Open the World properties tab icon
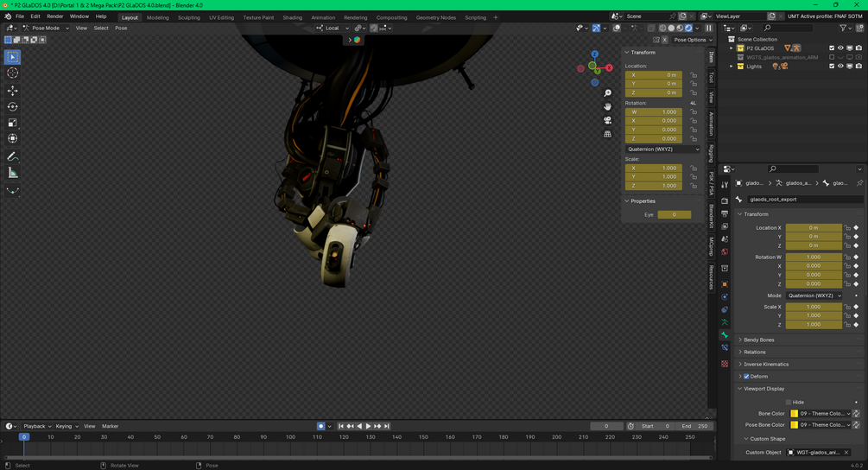Image resolution: width=868 pixels, height=470 pixels. [725, 252]
